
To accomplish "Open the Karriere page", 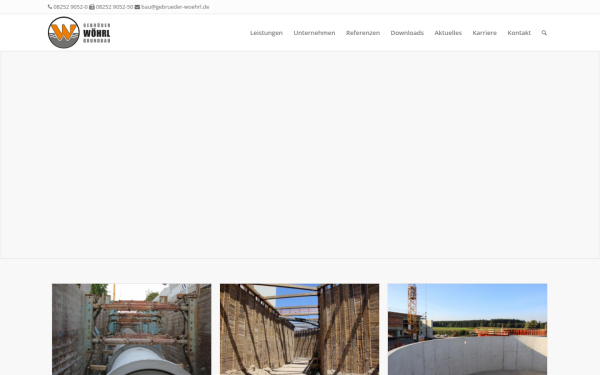I will tap(484, 33).
